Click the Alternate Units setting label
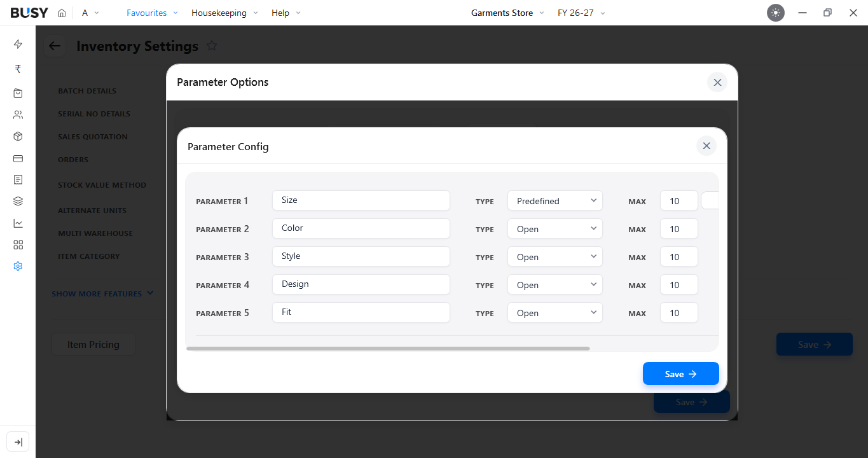868x458 pixels. point(92,211)
